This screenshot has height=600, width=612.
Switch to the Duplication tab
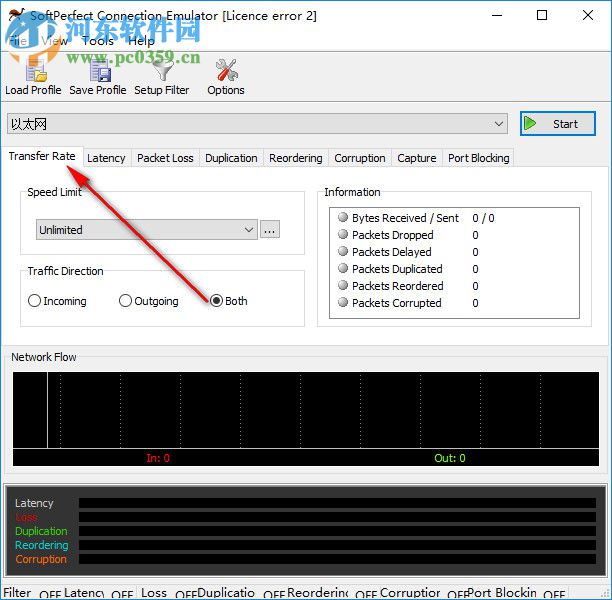pyautogui.click(x=231, y=158)
